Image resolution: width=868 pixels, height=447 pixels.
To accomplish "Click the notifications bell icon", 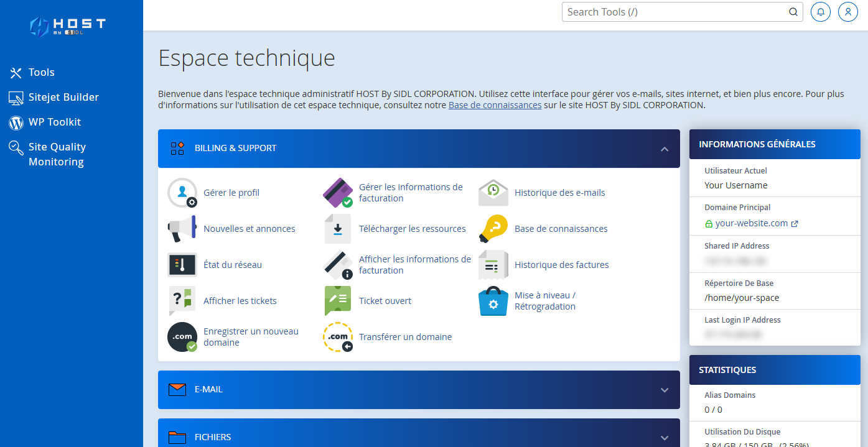I will 821,12.
